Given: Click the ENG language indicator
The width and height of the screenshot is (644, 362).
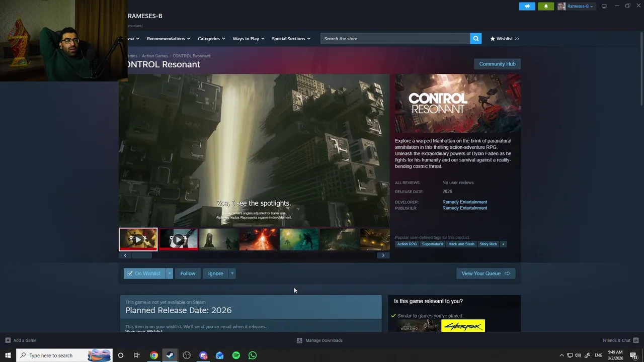Looking at the screenshot, I should 598,355.
